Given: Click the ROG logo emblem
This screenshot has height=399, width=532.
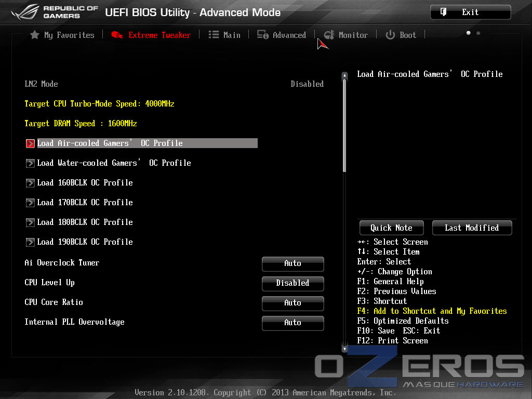Looking at the screenshot, I should (x=25, y=12).
